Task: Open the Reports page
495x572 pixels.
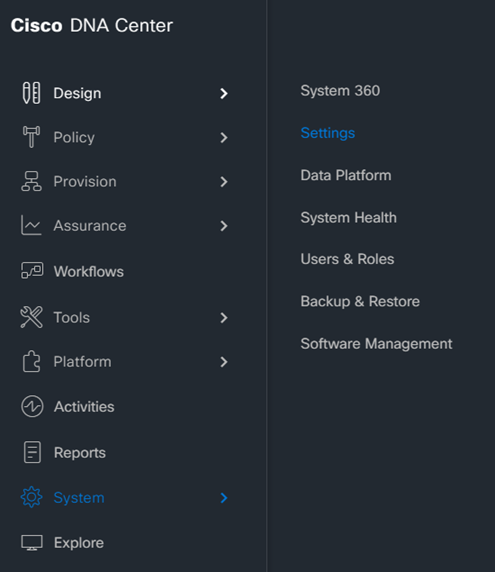Action: (80, 453)
